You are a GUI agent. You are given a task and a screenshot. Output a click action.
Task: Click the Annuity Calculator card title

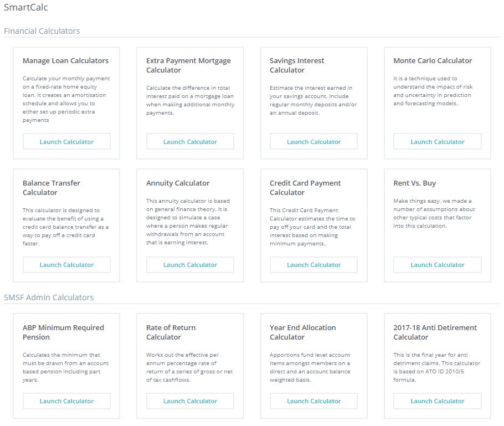coord(178,183)
